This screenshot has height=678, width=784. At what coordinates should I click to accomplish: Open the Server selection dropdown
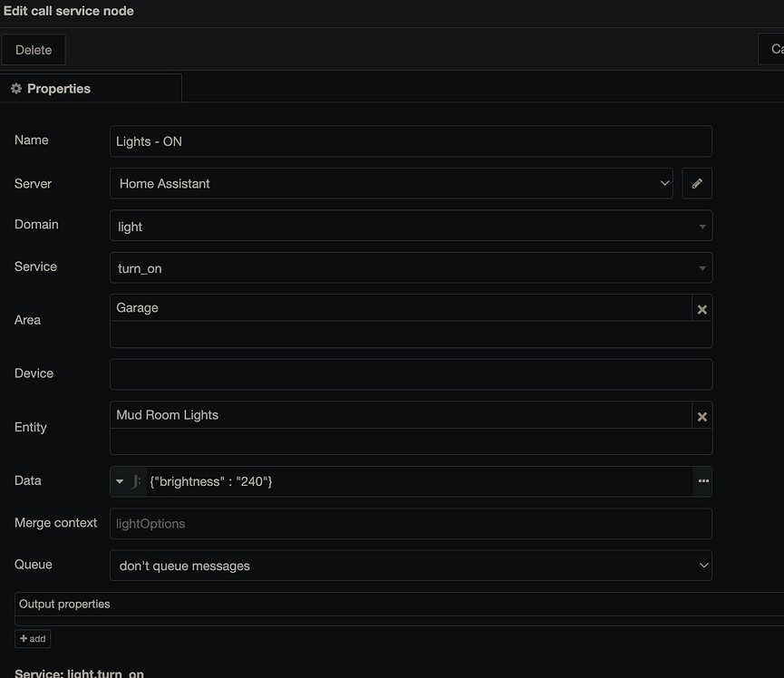(666, 182)
